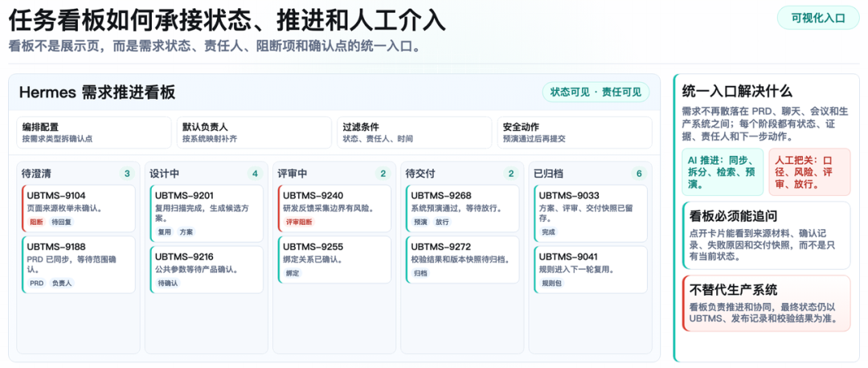Click the red 评审阻断 tag on UBTMS-9240
This screenshot has height=368, width=868.
(x=299, y=222)
